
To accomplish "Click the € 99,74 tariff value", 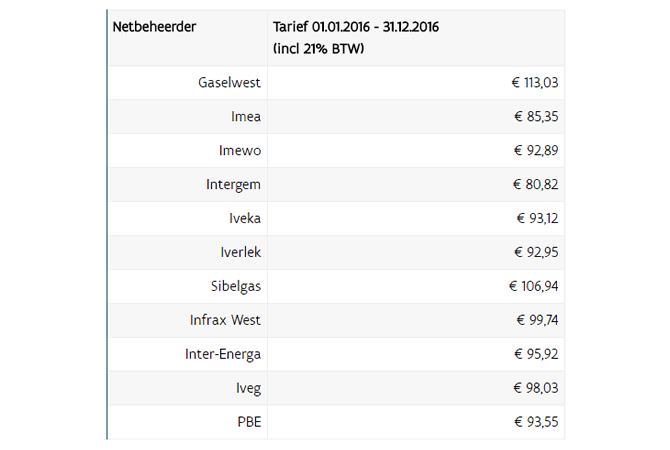I will (538, 320).
